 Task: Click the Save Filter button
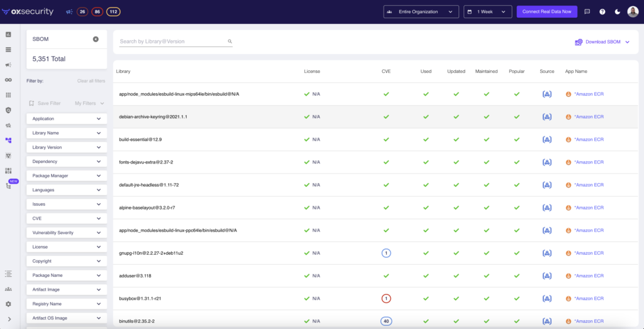pyautogui.click(x=45, y=104)
